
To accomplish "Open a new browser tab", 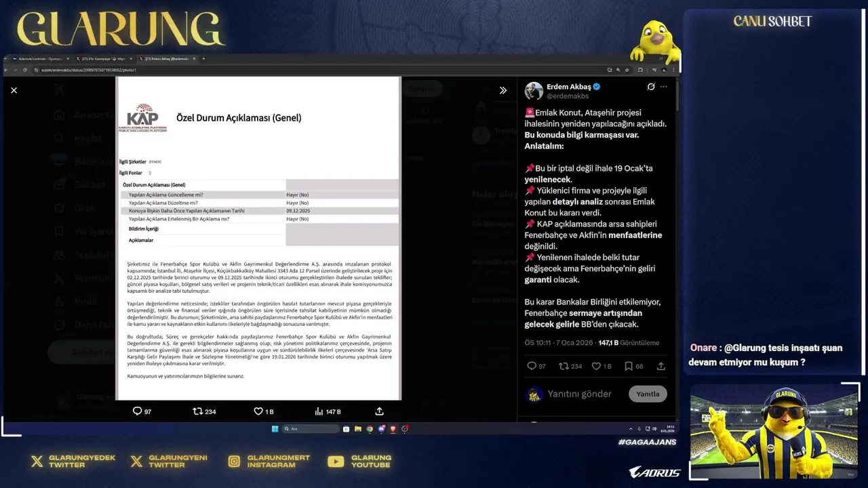I will point(203,59).
